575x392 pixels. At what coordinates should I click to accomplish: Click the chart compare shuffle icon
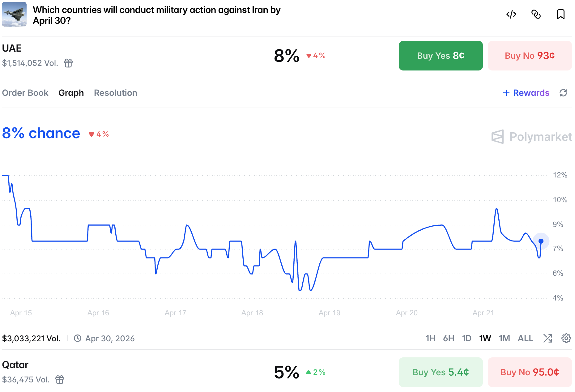(548, 338)
